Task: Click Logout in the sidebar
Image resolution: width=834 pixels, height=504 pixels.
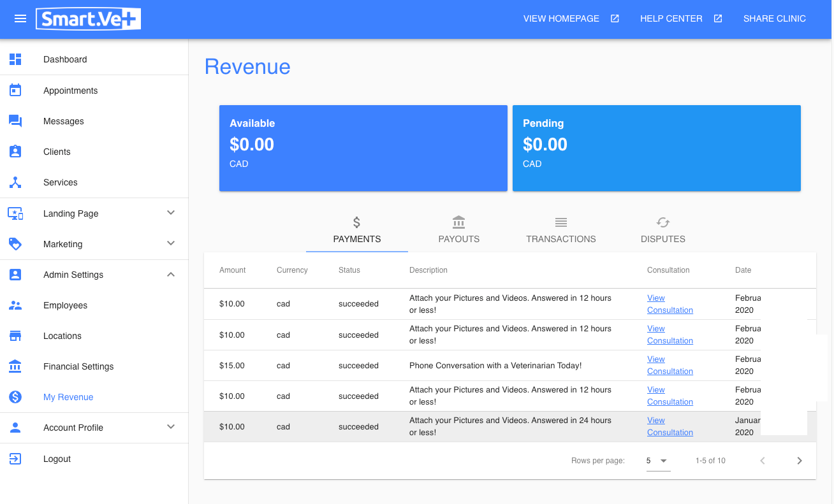Action: point(94,459)
